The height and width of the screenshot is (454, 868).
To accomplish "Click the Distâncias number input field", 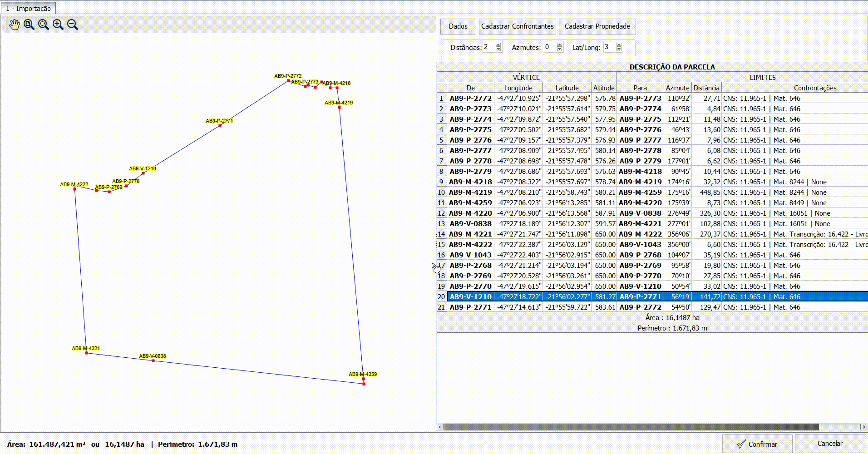I will click(489, 47).
